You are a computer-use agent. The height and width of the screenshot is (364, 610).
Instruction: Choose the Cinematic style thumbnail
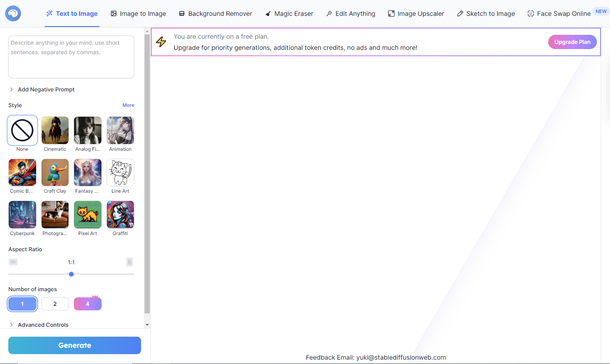[x=55, y=130]
